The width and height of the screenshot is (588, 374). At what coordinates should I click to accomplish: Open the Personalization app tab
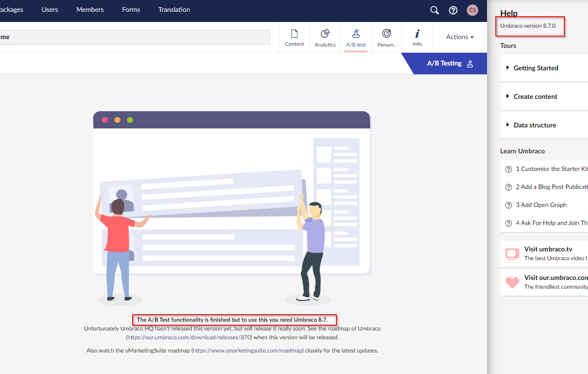386,37
